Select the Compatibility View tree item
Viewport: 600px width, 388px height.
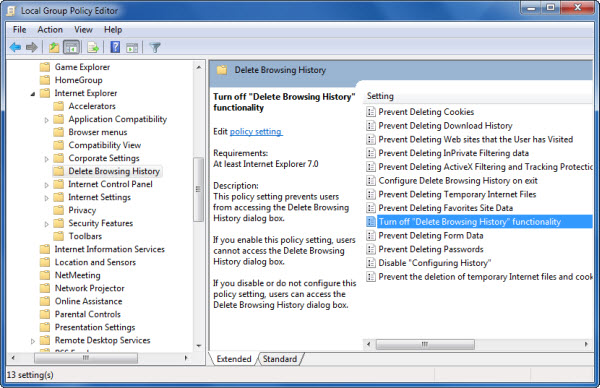pyautogui.click(x=105, y=145)
